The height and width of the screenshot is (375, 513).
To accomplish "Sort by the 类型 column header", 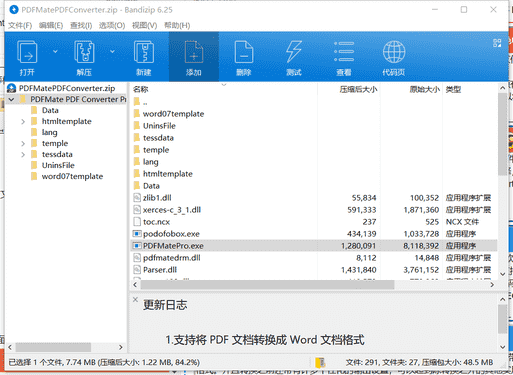I will [x=453, y=89].
